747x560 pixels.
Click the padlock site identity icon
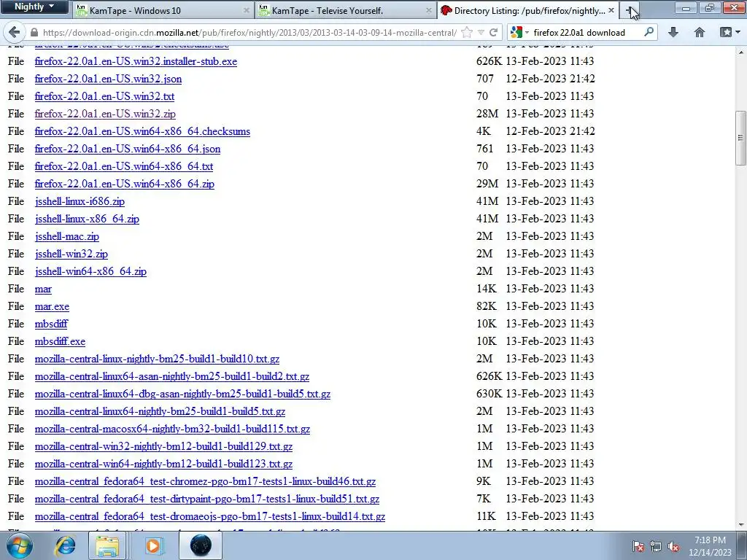click(34, 32)
